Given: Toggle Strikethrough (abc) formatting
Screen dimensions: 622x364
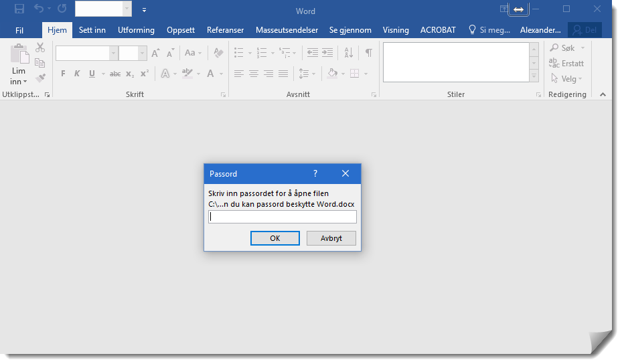Looking at the screenshot, I should tap(114, 74).
